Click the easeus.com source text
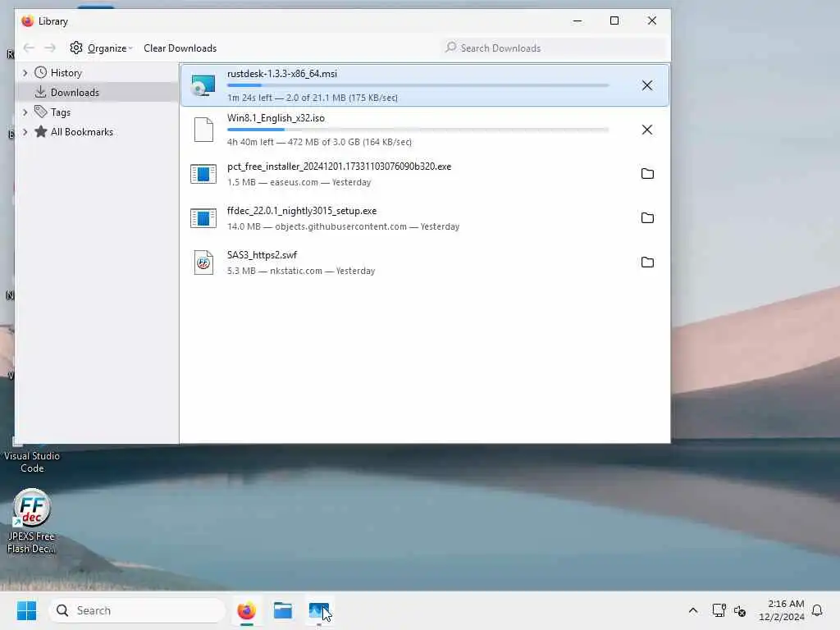The width and height of the screenshot is (840, 630). coord(294,182)
